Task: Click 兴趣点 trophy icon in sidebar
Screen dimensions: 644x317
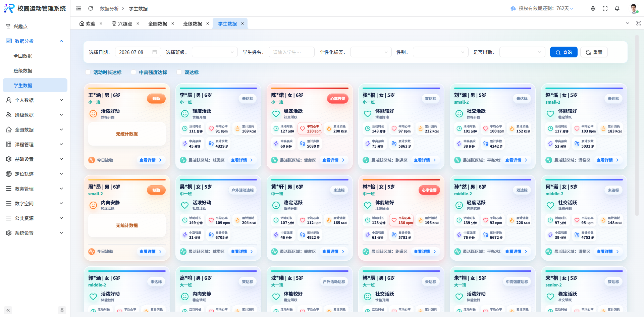Action: pyautogui.click(x=8, y=26)
